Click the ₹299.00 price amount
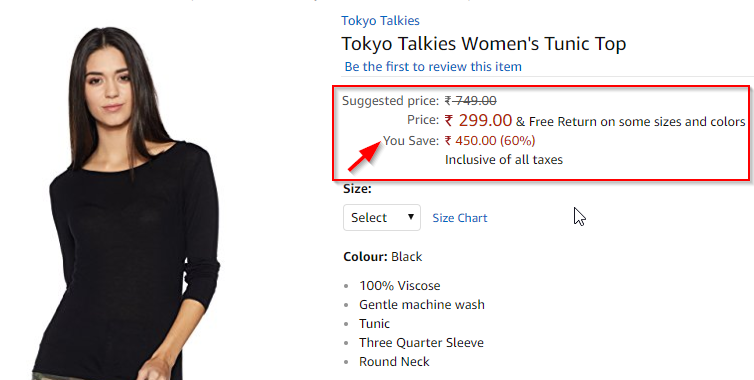Viewport: 754px width, 380px height. coord(478,120)
